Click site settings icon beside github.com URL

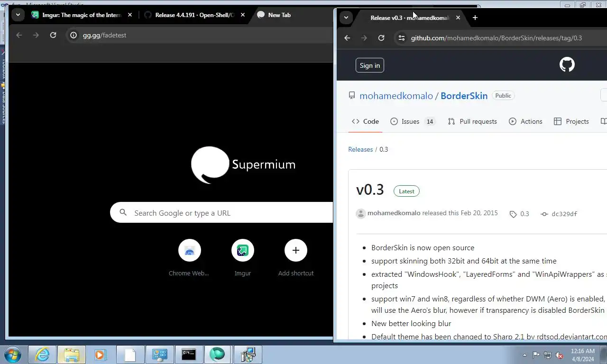(401, 38)
